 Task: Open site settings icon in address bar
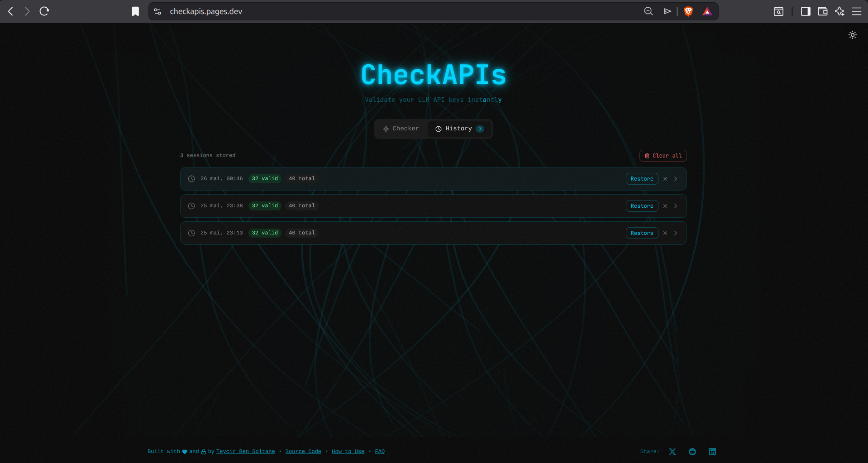157,11
